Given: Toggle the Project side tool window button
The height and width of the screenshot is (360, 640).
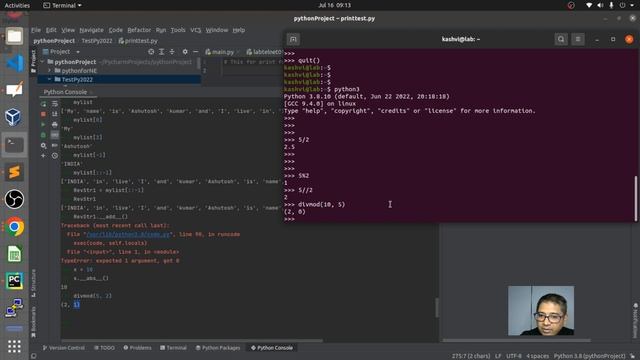Looking at the screenshot, I should click(33, 61).
